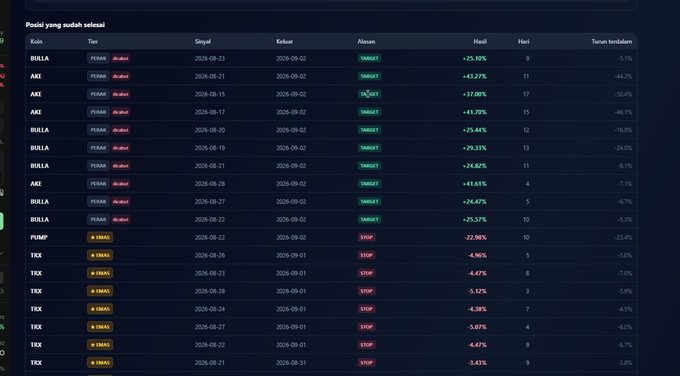Click the 13 days value in the BULLA row
The image size is (680, 376).
pyautogui.click(x=526, y=148)
